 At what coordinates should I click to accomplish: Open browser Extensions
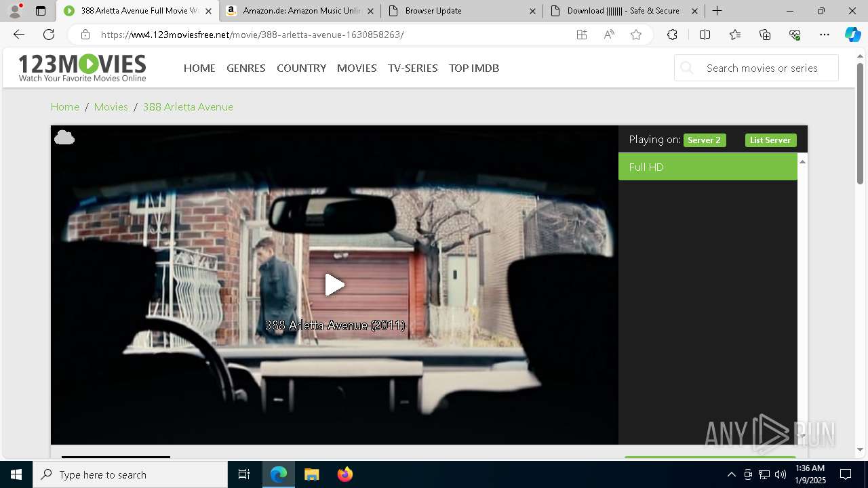[672, 35]
